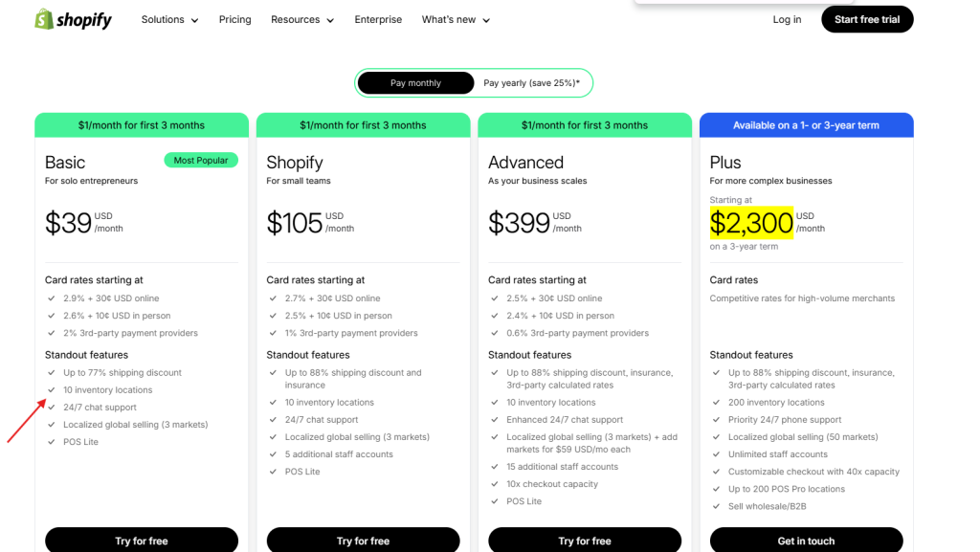The width and height of the screenshot is (980, 552).
Task: Click checkmark beside 5 additional staff accounts
Action: coord(273,454)
